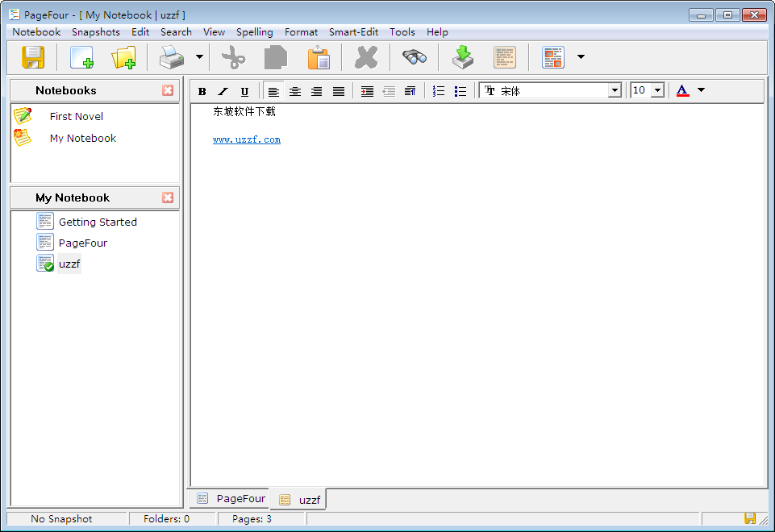Viewport: 775px width, 532px height.
Task: Center align the text
Action: [x=295, y=91]
